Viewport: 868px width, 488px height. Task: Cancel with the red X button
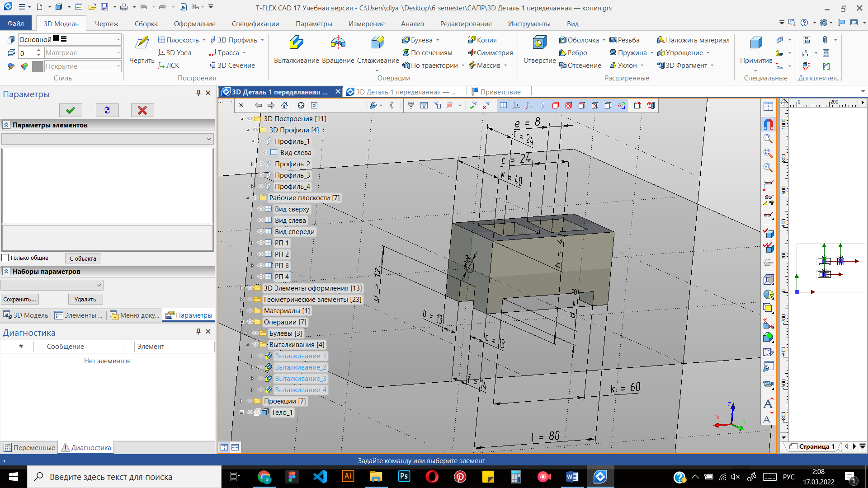[x=142, y=110]
